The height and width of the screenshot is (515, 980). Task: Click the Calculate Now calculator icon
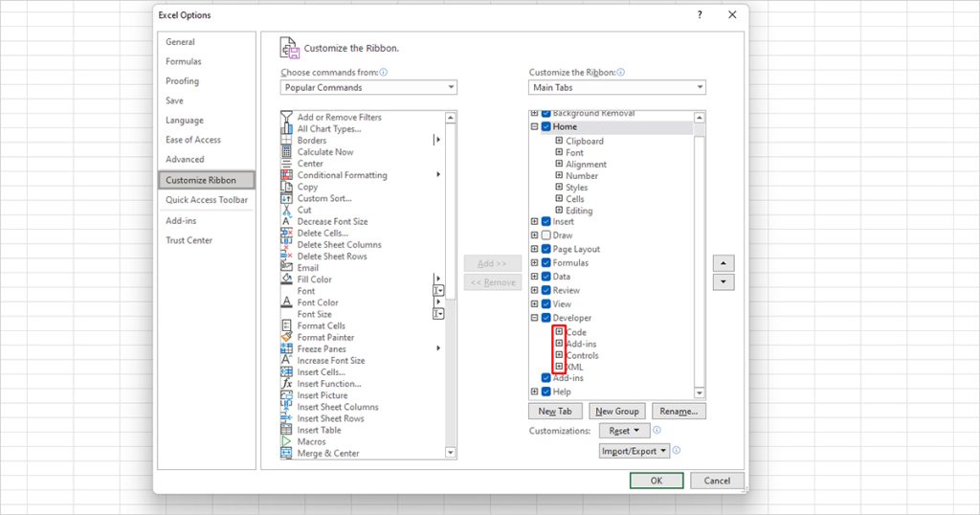pyautogui.click(x=286, y=152)
